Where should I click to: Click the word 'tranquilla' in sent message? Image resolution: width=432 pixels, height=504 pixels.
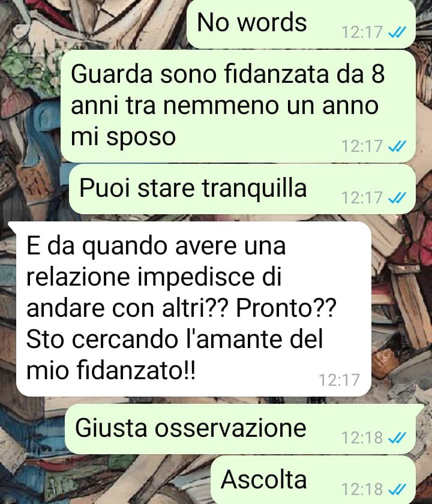click(x=254, y=188)
